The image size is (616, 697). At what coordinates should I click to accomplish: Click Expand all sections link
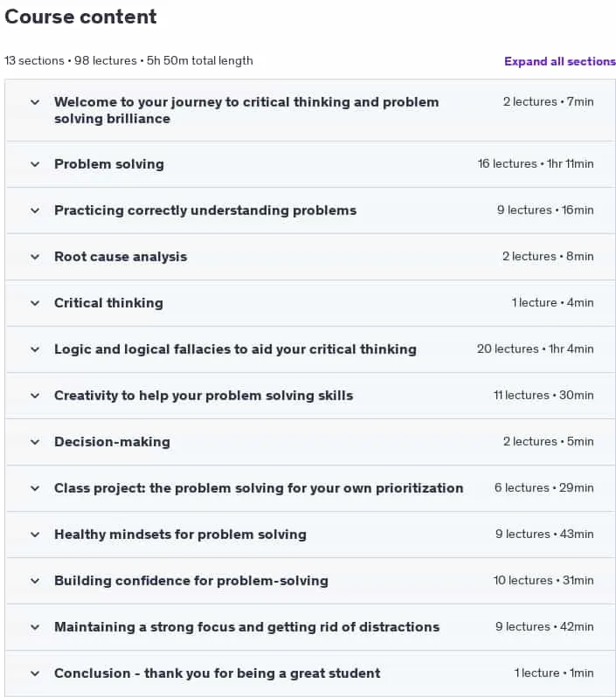(x=559, y=61)
